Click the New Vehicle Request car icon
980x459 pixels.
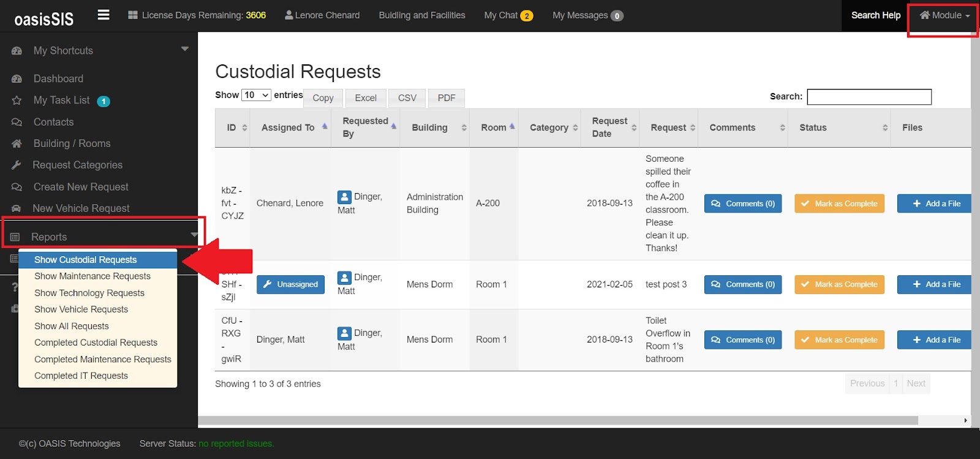click(17, 209)
